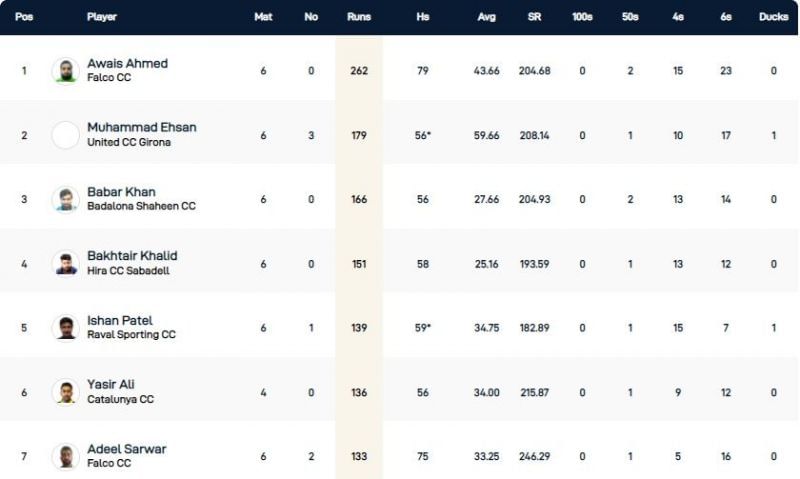Click Ishan Patel's player avatar
Viewport: 800px width, 479px height.
point(65,328)
